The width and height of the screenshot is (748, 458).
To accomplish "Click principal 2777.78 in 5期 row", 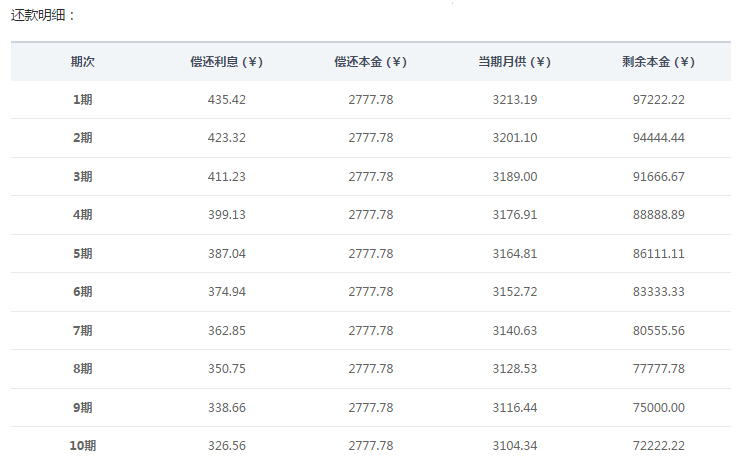I will pyautogui.click(x=371, y=253).
